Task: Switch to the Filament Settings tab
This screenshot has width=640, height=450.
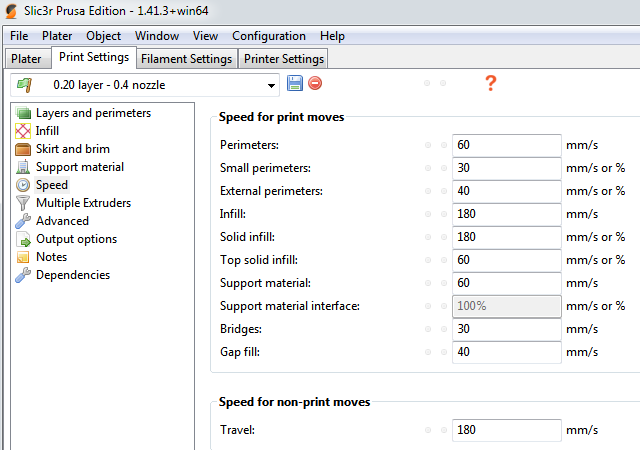Action: click(x=187, y=59)
